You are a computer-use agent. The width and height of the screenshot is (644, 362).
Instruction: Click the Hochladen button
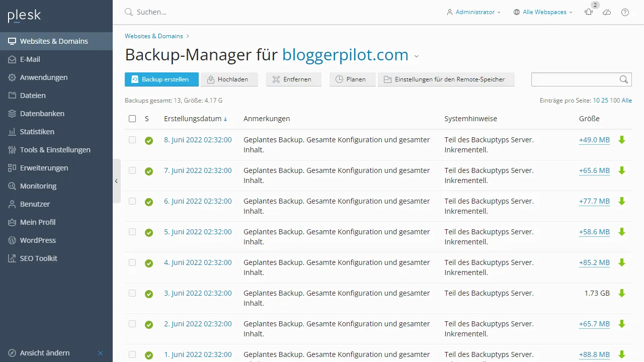click(229, 79)
